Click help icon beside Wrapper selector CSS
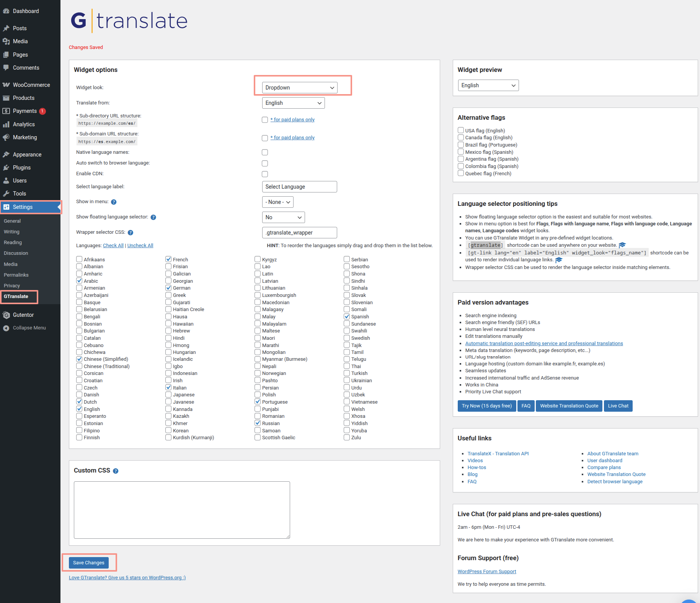 [x=131, y=233]
